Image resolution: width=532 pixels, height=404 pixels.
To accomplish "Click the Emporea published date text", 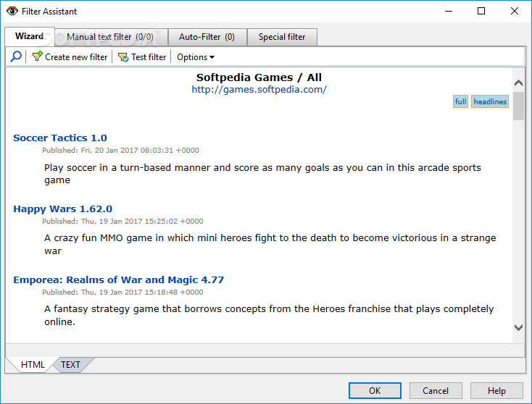I will pos(122,293).
